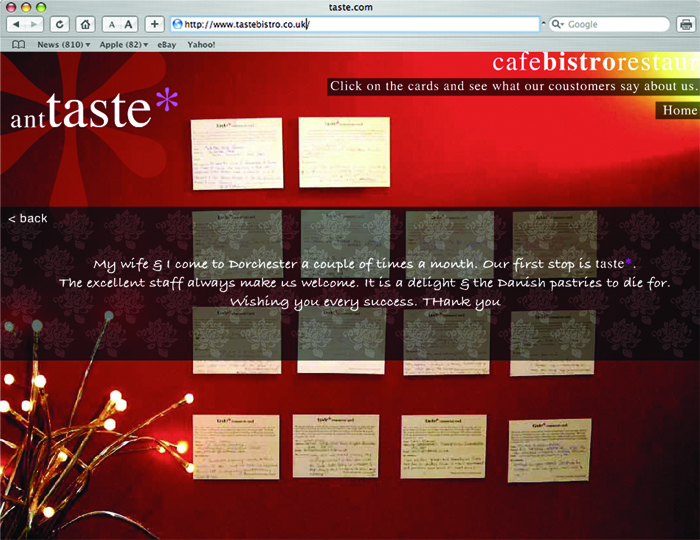Reload the page with the refresh icon

click(59, 24)
